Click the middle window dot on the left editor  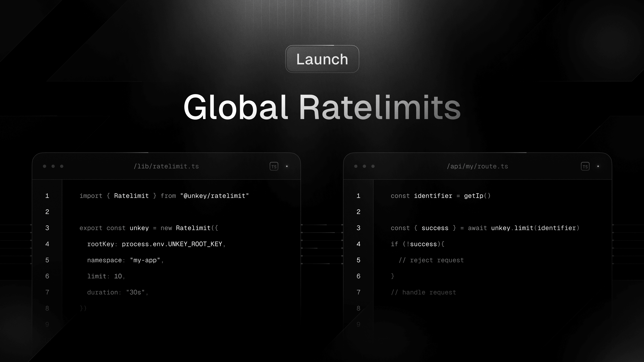tap(53, 166)
